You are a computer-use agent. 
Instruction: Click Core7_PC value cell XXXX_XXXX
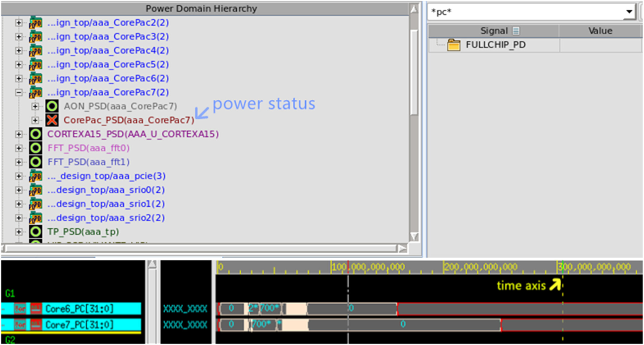[185, 325]
